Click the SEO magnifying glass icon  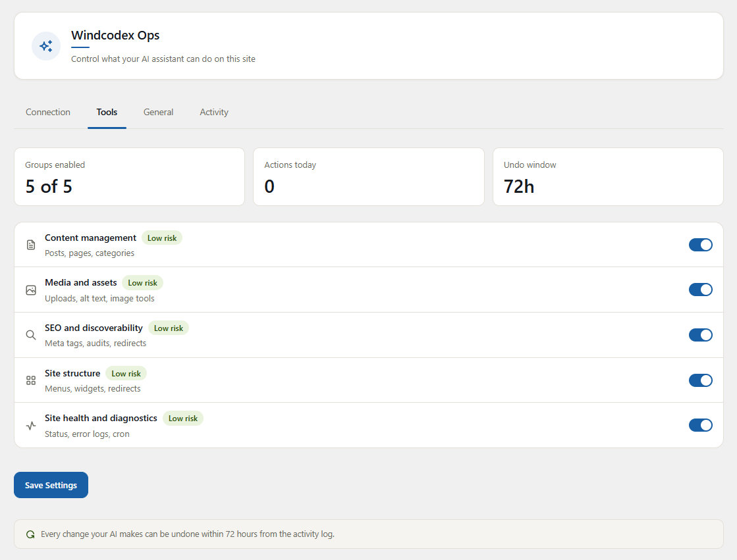(31, 335)
